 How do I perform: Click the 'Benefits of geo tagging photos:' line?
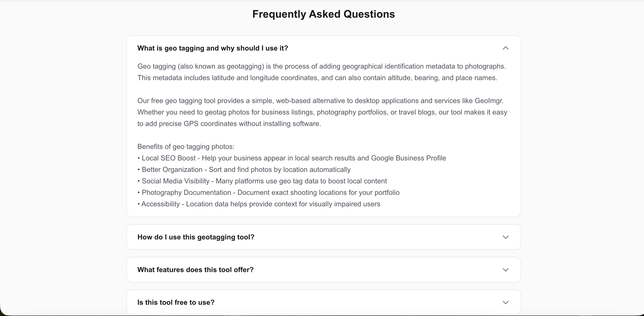[186, 147]
